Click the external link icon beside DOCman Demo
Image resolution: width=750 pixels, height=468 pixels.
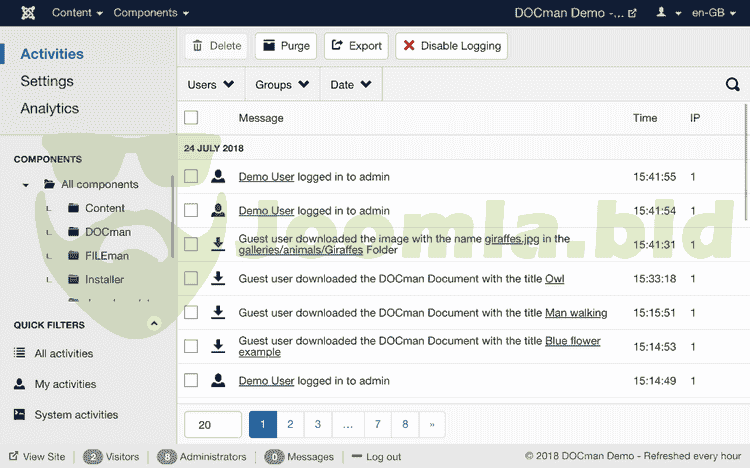click(x=632, y=13)
